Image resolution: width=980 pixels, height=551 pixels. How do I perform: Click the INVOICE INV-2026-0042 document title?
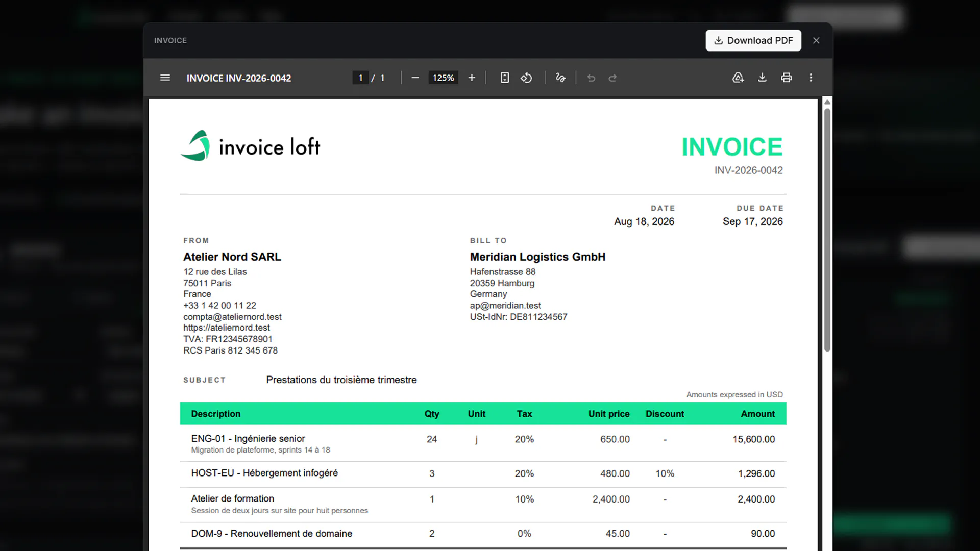click(x=239, y=78)
